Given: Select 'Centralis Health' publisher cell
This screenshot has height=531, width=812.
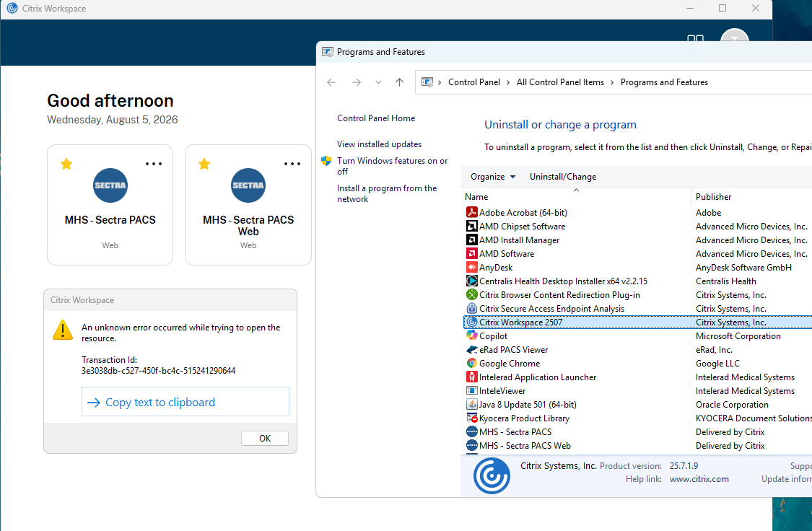Looking at the screenshot, I should point(725,281).
